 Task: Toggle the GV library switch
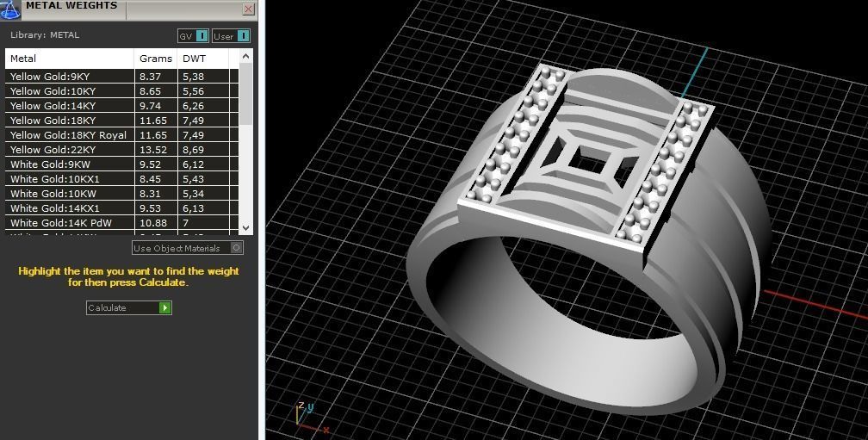(193, 36)
